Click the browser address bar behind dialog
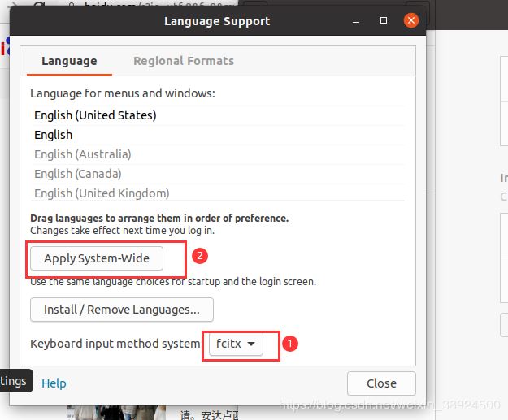 [163, 5]
